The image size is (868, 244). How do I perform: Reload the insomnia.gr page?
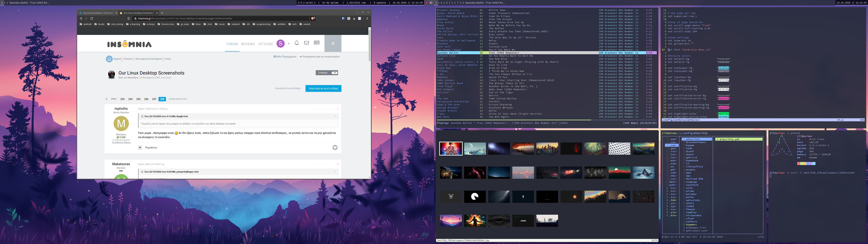point(92,18)
